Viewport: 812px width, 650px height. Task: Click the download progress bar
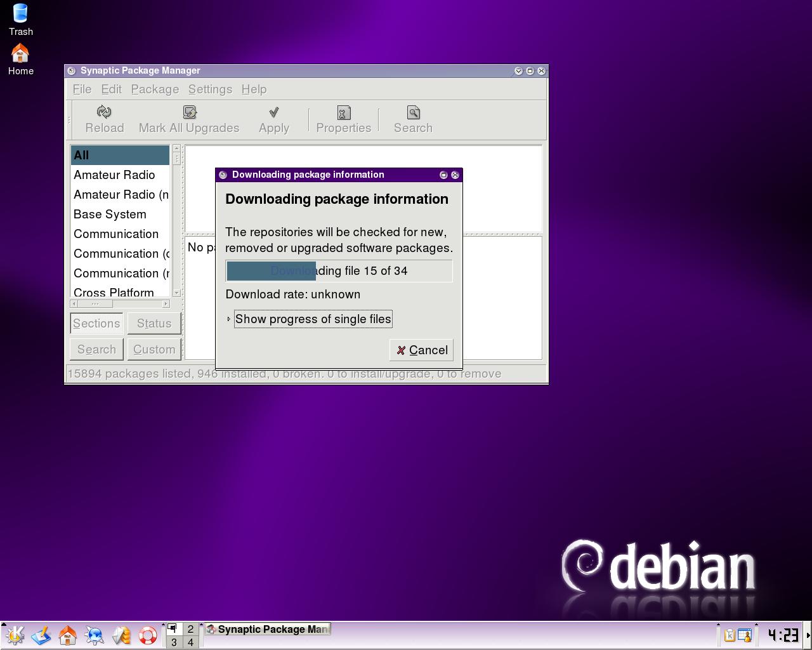(339, 271)
